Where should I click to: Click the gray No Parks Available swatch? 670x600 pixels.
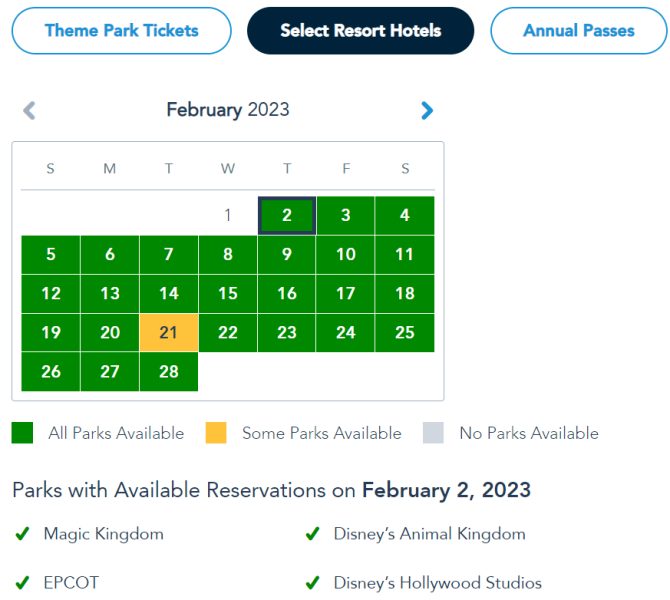(x=433, y=433)
